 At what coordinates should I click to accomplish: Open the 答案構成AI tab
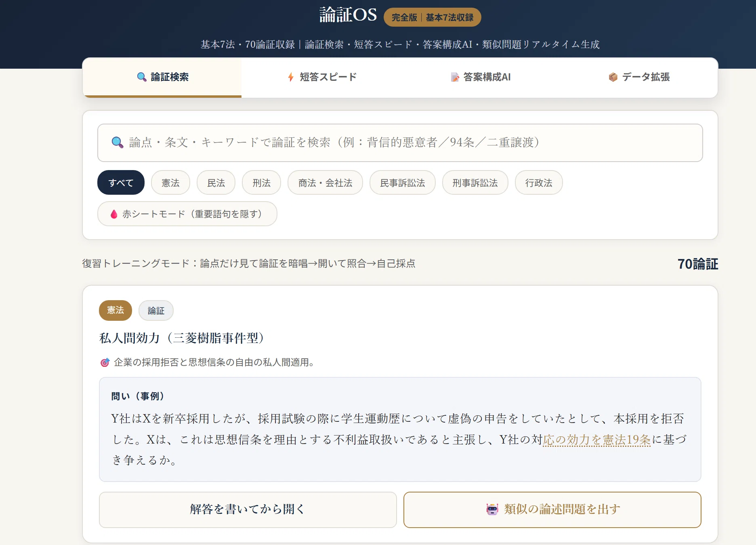[480, 77]
